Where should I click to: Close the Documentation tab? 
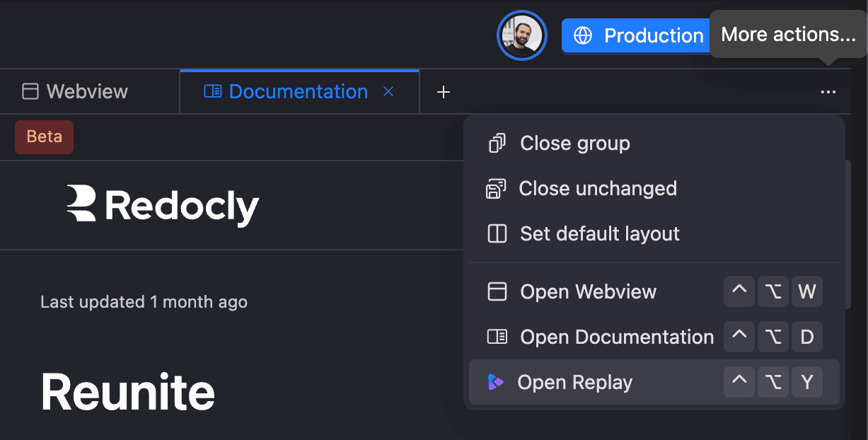coord(388,91)
